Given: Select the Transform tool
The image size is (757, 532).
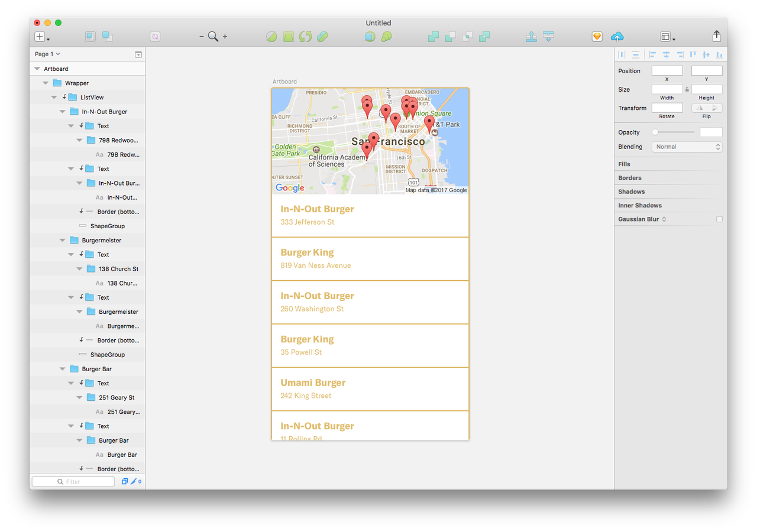Looking at the screenshot, I should [288, 37].
